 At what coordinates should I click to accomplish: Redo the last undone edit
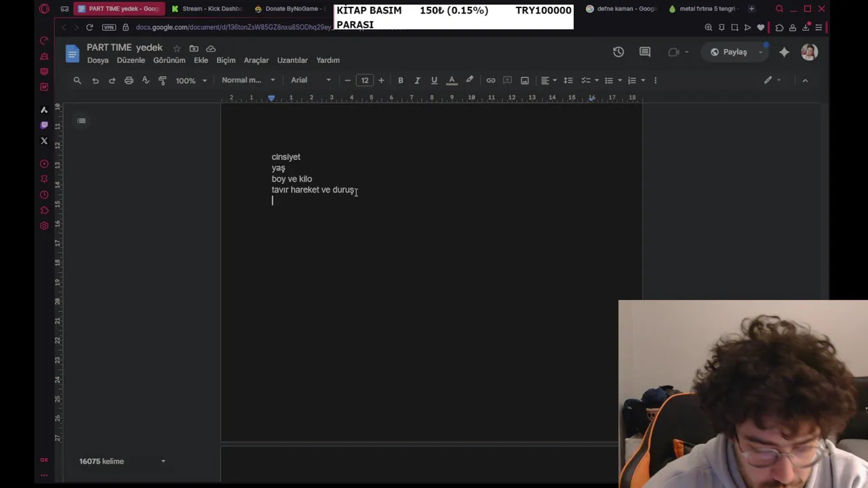(x=112, y=80)
